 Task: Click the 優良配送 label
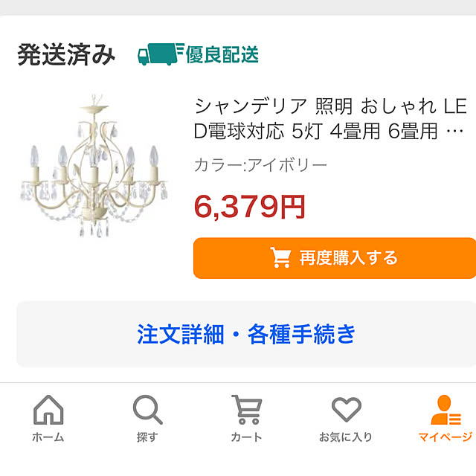(222, 54)
